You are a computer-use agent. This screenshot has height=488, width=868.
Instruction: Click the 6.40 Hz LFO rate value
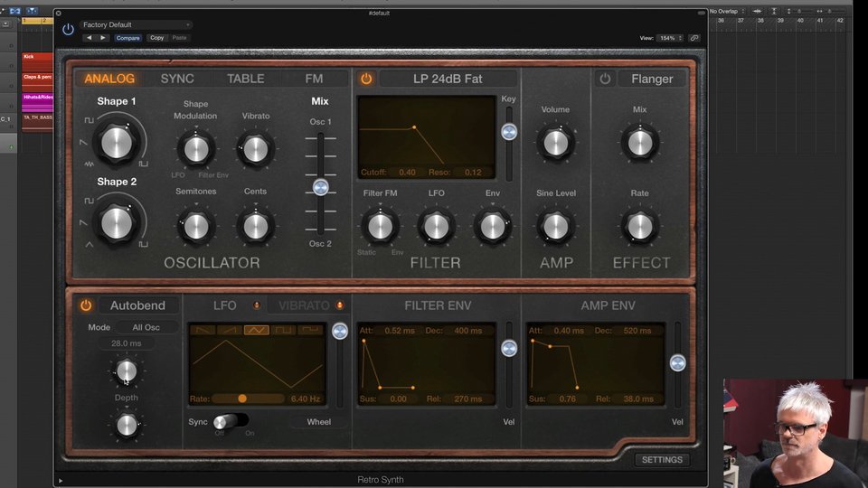(306, 399)
